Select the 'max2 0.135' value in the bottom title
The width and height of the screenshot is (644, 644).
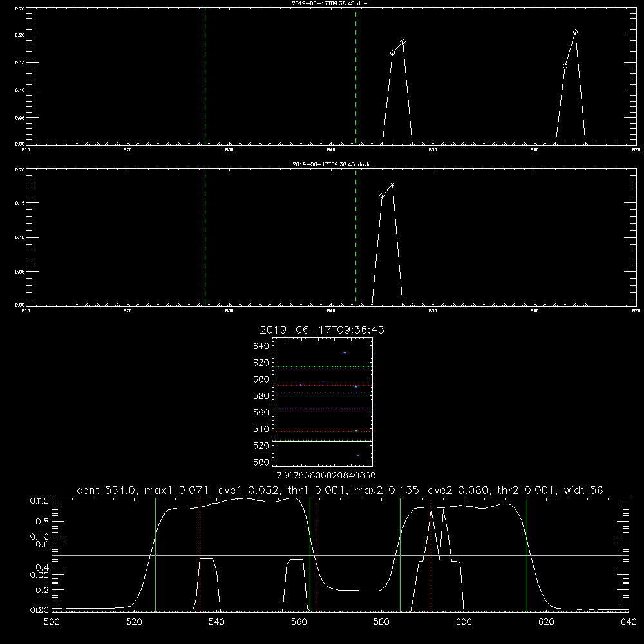[x=387, y=490]
